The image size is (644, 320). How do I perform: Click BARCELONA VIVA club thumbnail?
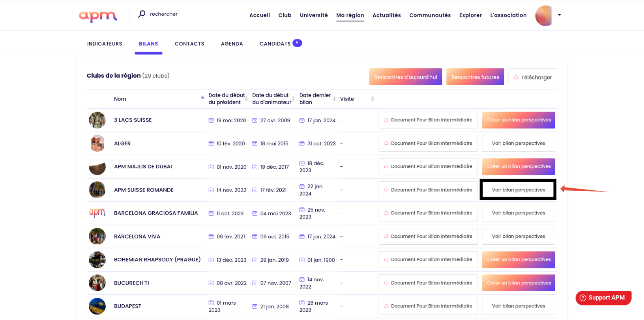[97, 236]
